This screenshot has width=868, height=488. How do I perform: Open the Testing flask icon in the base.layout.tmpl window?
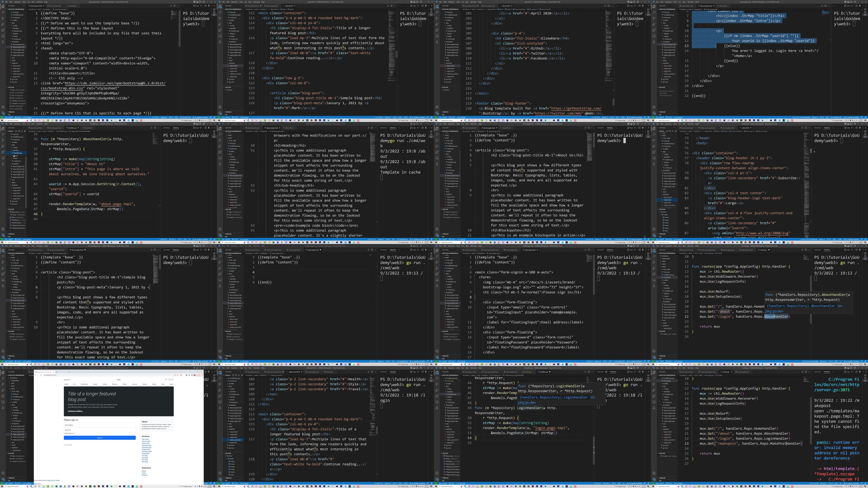(x=3, y=42)
